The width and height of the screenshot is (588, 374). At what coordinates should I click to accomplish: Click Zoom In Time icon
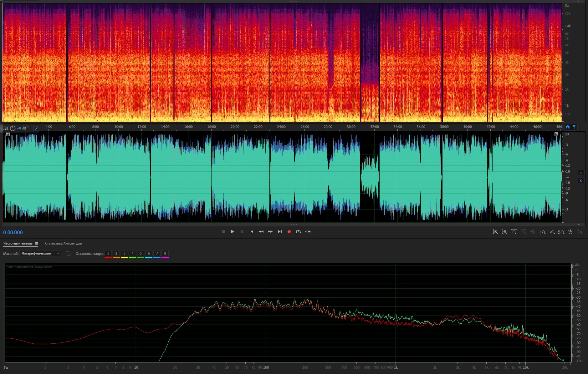[514, 232]
